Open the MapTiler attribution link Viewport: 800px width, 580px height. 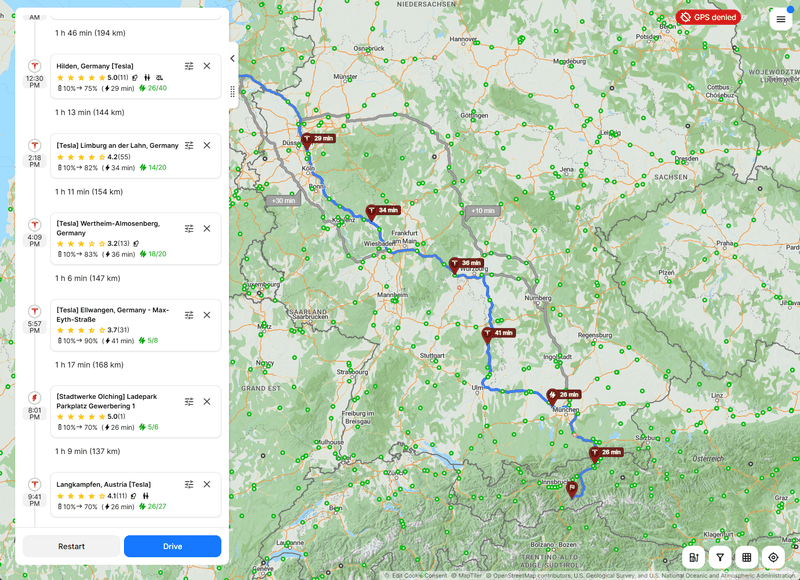click(x=467, y=576)
